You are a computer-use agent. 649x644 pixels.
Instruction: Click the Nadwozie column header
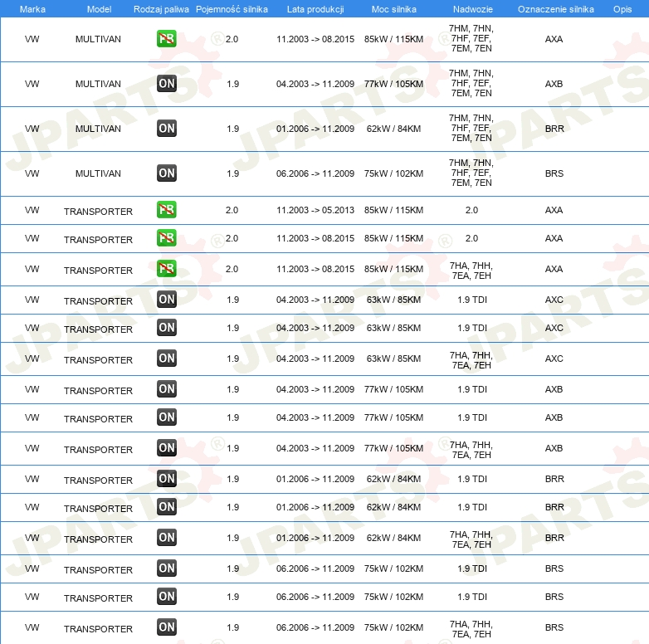(x=471, y=8)
